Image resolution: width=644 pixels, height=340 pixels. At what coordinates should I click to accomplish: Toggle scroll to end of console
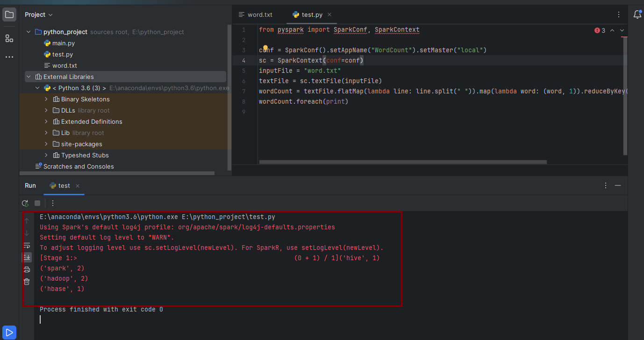[27, 257]
